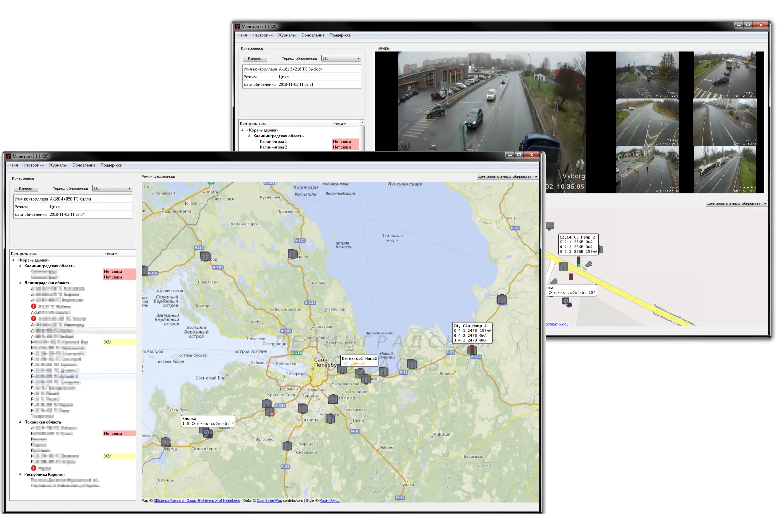Select the red-light controller marker above the A-114 sign

[472, 350]
